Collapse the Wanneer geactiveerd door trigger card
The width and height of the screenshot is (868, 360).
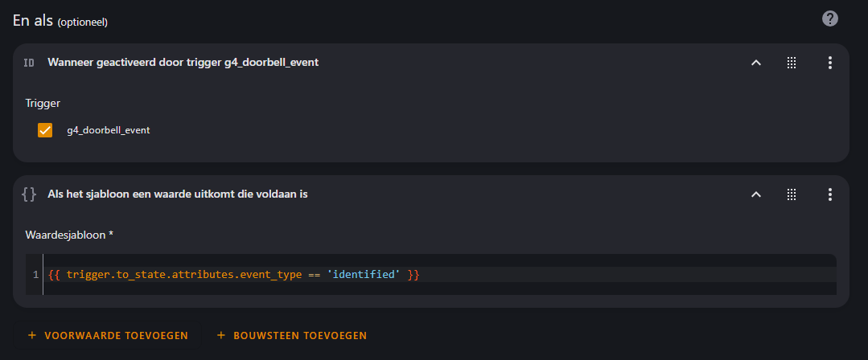tap(755, 63)
